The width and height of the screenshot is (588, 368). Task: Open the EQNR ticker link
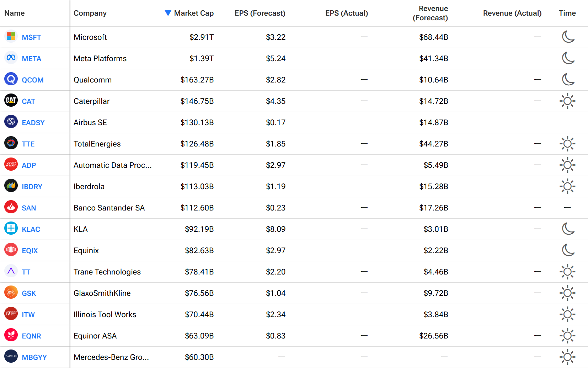tap(32, 336)
